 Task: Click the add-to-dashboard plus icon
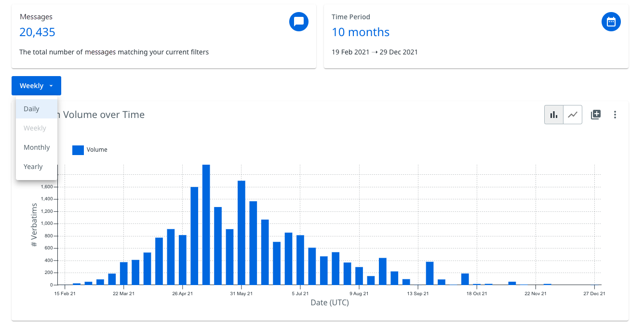pyautogui.click(x=596, y=115)
